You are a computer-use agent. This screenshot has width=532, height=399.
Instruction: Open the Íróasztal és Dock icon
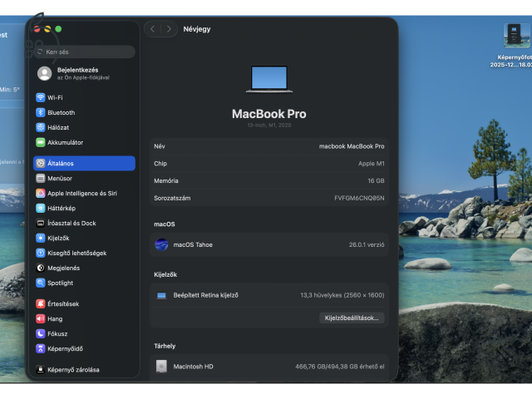(41, 224)
